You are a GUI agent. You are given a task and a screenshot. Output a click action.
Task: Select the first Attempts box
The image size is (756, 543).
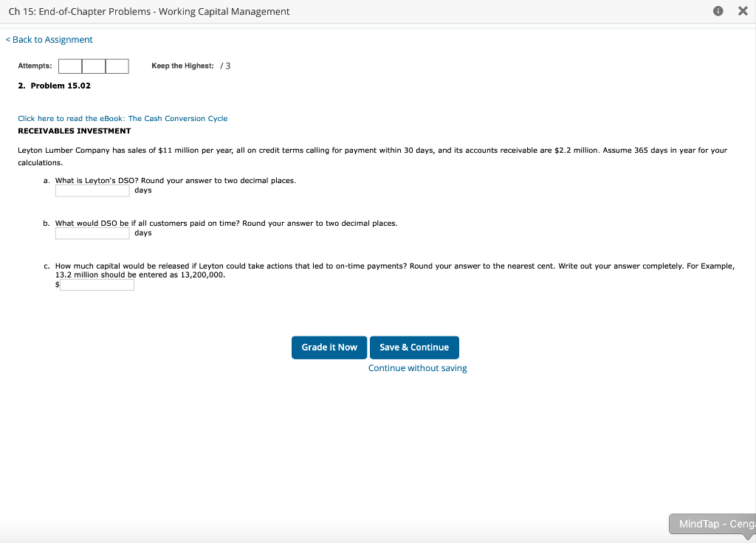pyautogui.click(x=70, y=66)
